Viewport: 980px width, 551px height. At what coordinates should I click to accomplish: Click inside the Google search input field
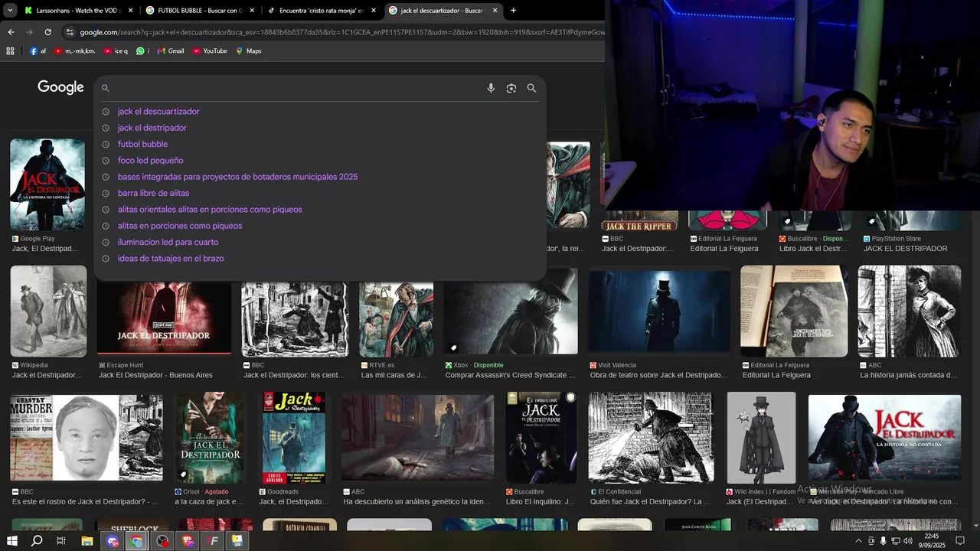(299, 88)
